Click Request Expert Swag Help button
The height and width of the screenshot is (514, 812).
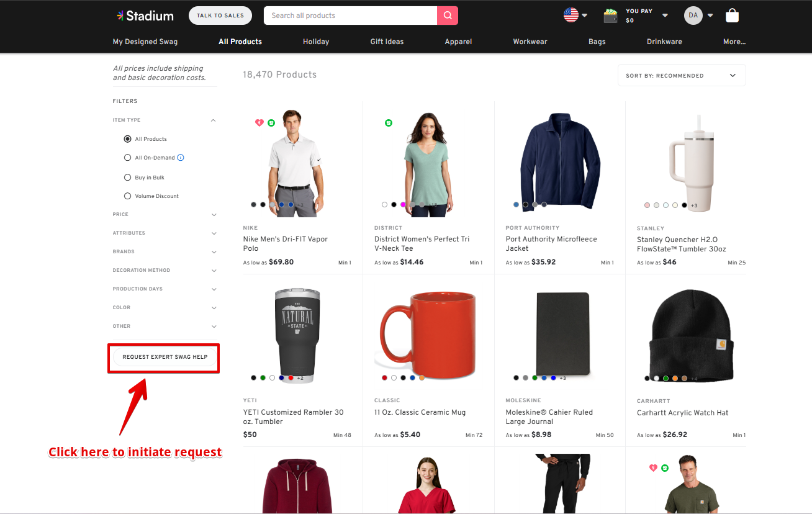[165, 357]
